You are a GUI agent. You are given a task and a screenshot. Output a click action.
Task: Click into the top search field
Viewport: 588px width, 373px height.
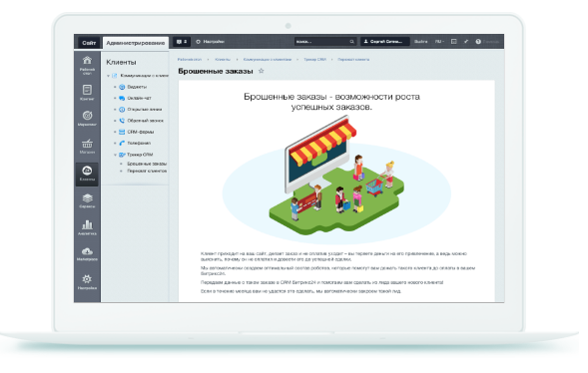pos(326,42)
